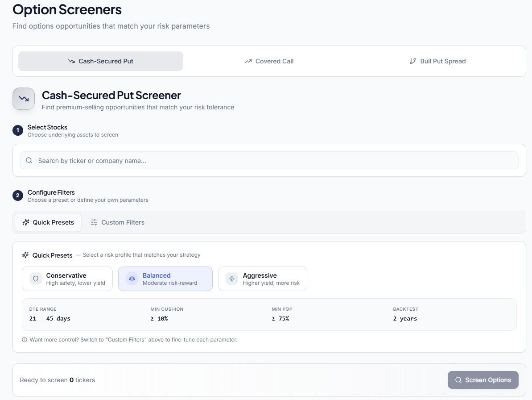Click the 'Select Stocks' step heading

coord(48,127)
